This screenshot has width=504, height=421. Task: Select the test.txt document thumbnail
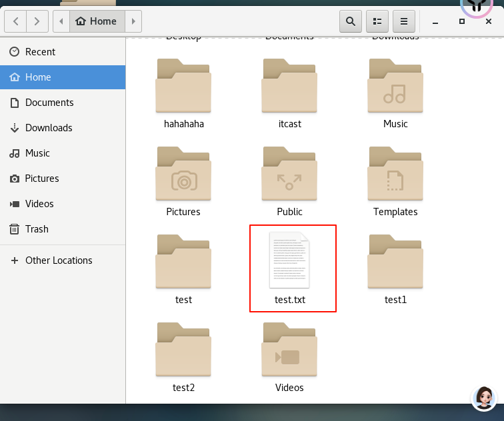289,260
